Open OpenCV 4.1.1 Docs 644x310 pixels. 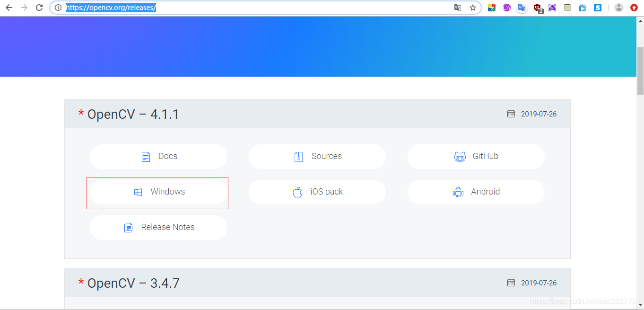(x=158, y=157)
